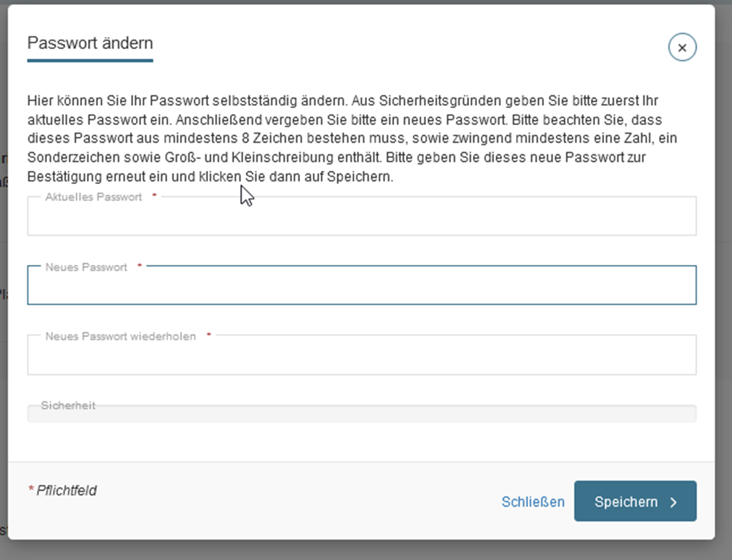
Task: Click the Aktuelles Passwort field label
Action: click(x=93, y=197)
